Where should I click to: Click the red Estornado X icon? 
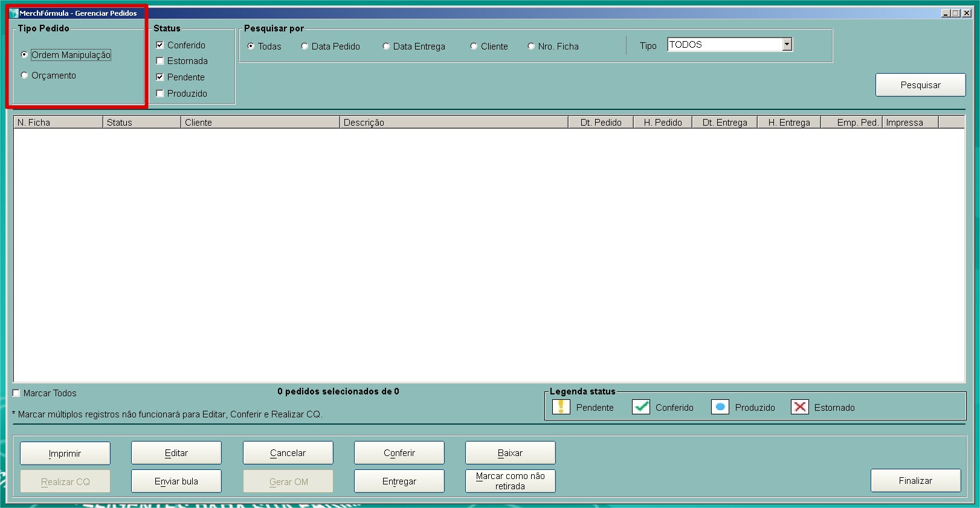click(x=799, y=407)
